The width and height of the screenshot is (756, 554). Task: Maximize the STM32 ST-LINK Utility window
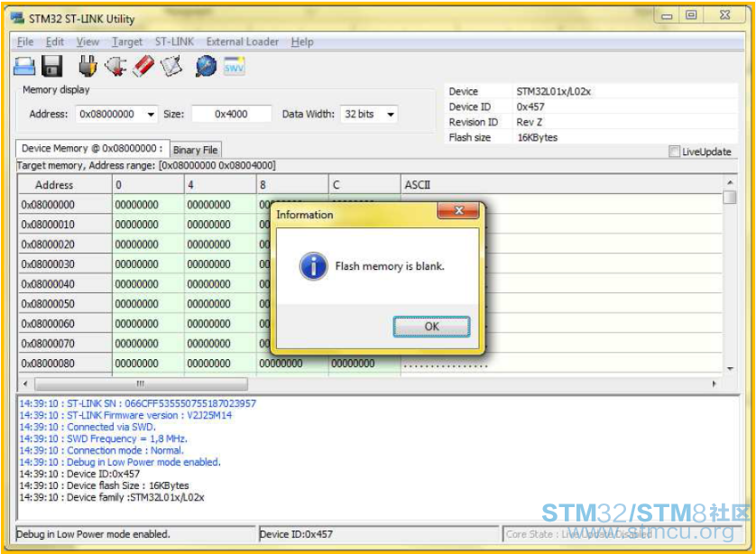tap(691, 15)
